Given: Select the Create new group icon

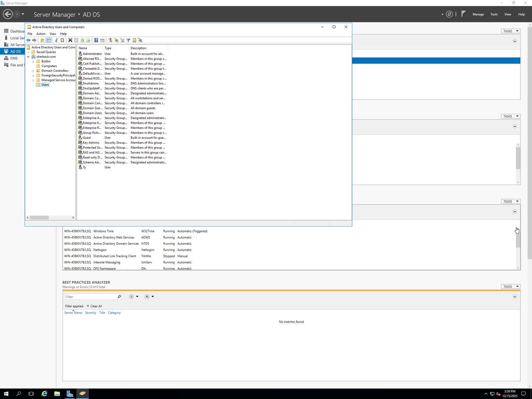Looking at the screenshot, I should 117,40.
